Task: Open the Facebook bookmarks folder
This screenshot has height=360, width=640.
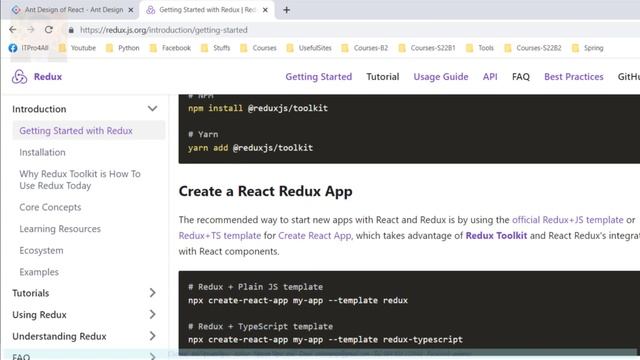Action: (x=170, y=48)
